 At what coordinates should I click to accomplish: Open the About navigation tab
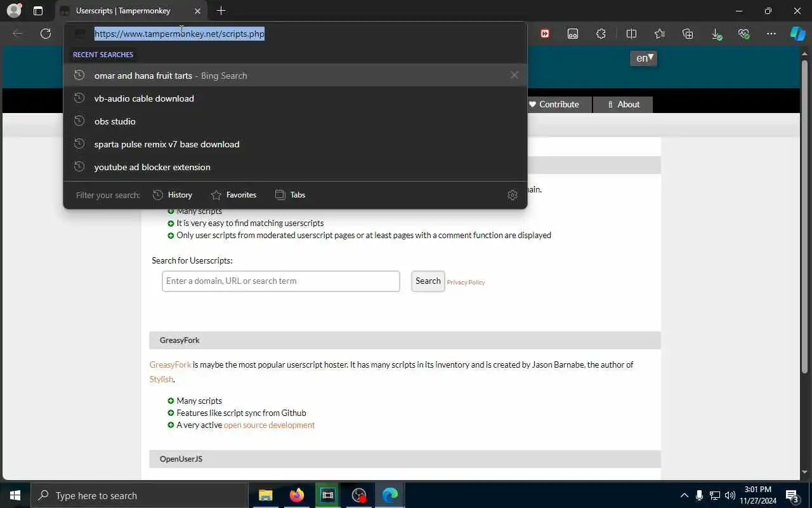(x=623, y=104)
